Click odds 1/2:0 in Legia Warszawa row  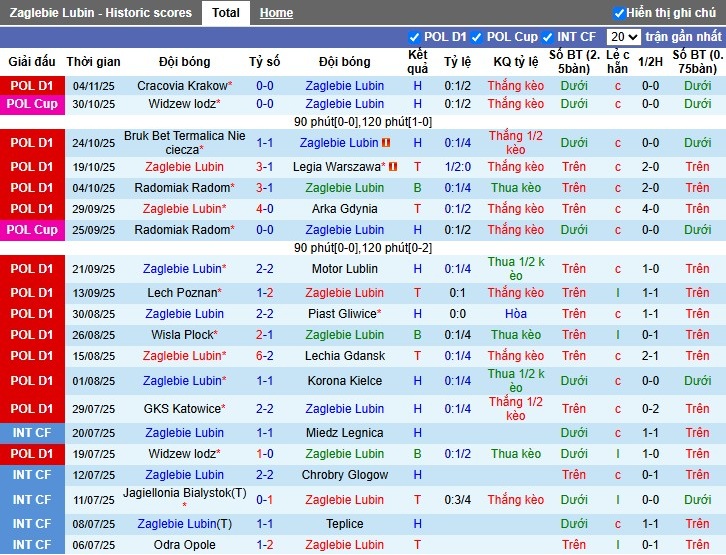pyautogui.click(x=457, y=167)
